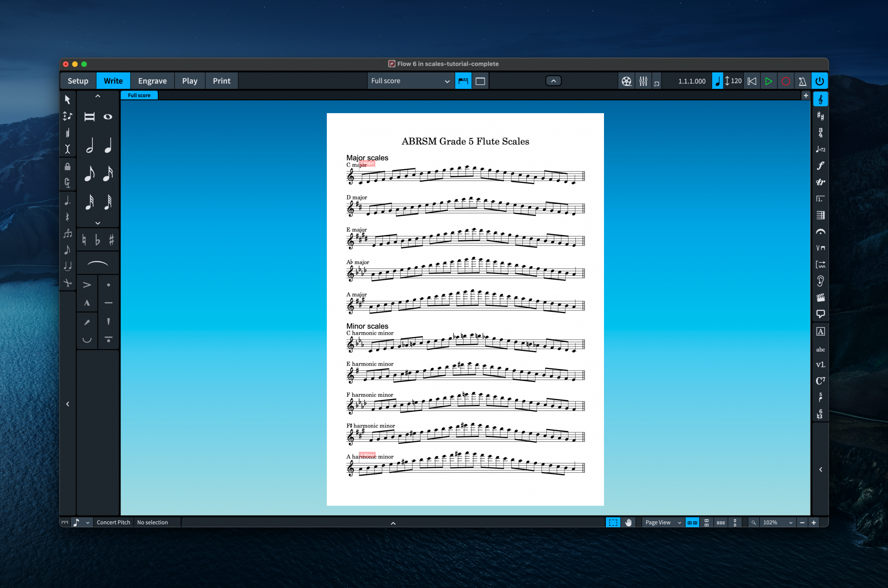Image resolution: width=888 pixels, height=588 pixels.
Task: Select the Full score tab
Action: tap(139, 95)
